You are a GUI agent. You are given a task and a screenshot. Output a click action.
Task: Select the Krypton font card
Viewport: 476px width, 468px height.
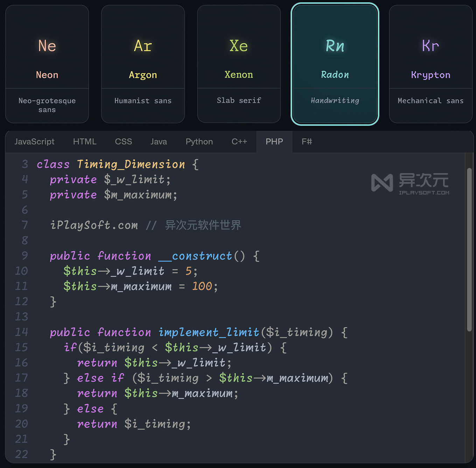click(x=430, y=63)
